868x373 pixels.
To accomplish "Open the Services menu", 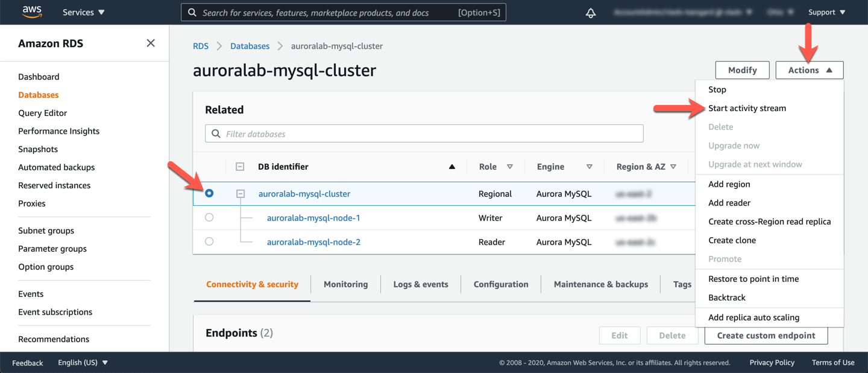I will [x=83, y=11].
